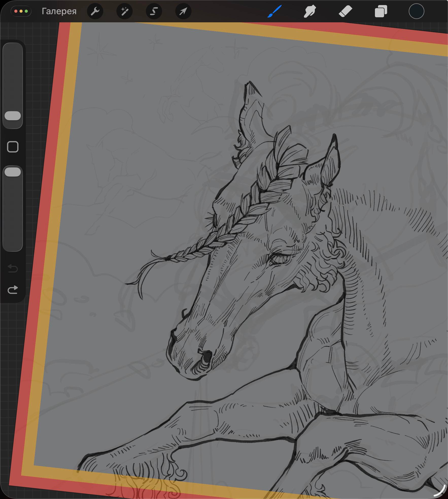Select the Brush tool
This screenshot has width=448, height=499.
coord(274,11)
